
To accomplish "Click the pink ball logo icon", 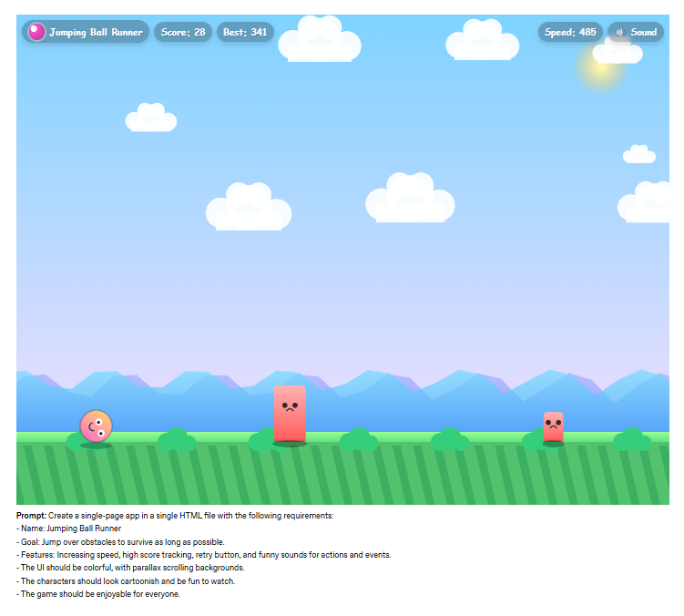I will 36,32.
